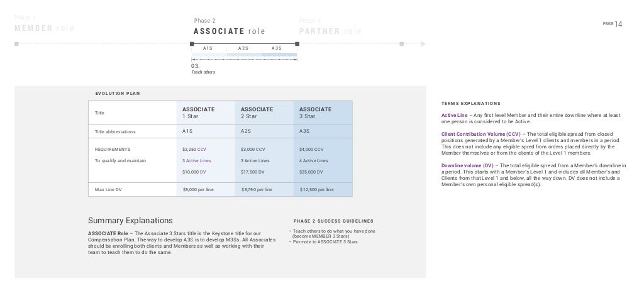Click the timeline arrow at far right
Viewport: 644px width, 293px height.
(x=423, y=43)
